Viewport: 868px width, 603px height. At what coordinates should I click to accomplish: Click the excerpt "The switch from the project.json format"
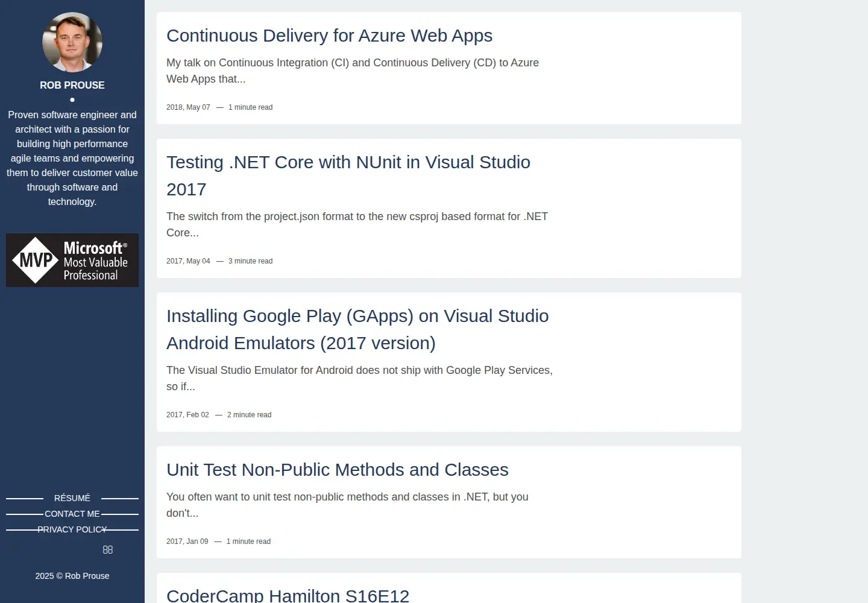[x=357, y=224]
